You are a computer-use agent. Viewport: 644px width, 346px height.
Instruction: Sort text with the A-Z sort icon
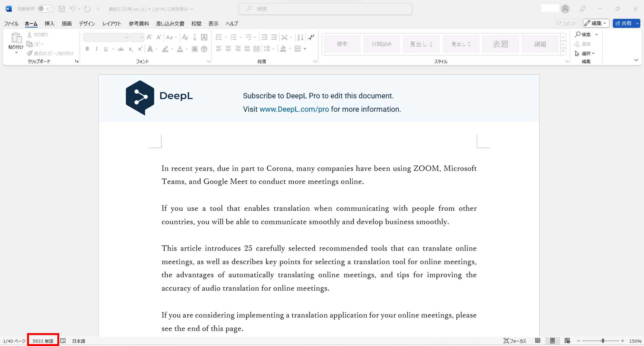(x=300, y=37)
